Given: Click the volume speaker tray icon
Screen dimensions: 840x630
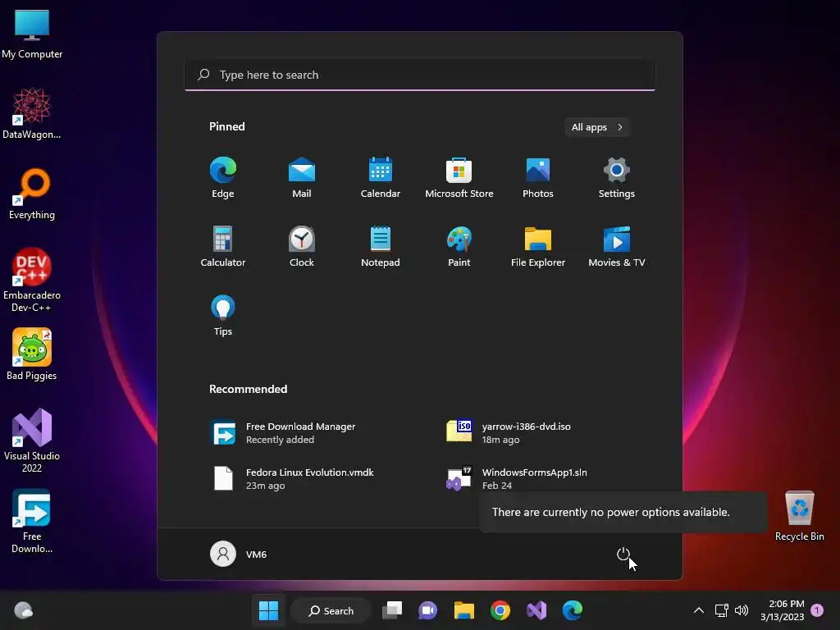Looking at the screenshot, I should [x=742, y=610].
